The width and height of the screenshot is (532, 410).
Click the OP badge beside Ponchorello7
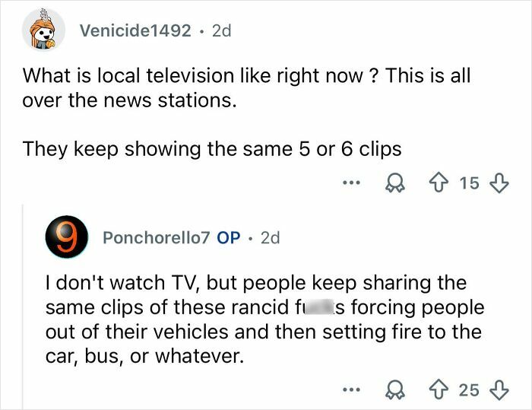pos(229,238)
